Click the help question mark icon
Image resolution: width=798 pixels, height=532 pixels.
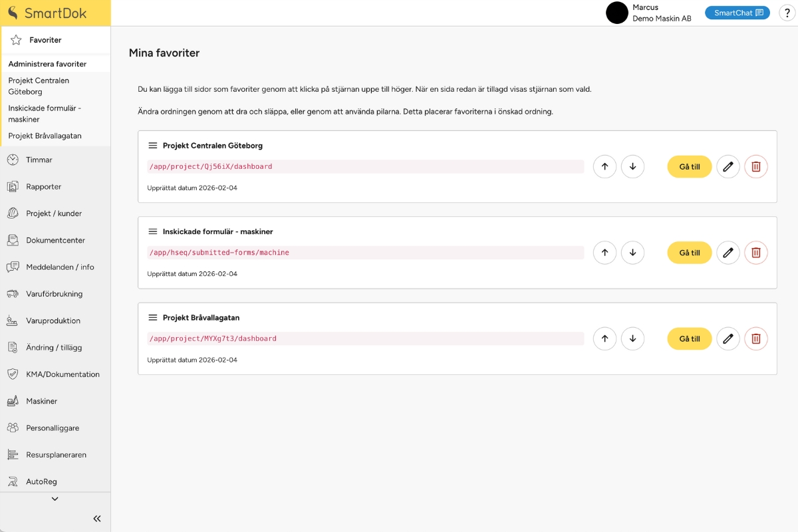click(787, 13)
